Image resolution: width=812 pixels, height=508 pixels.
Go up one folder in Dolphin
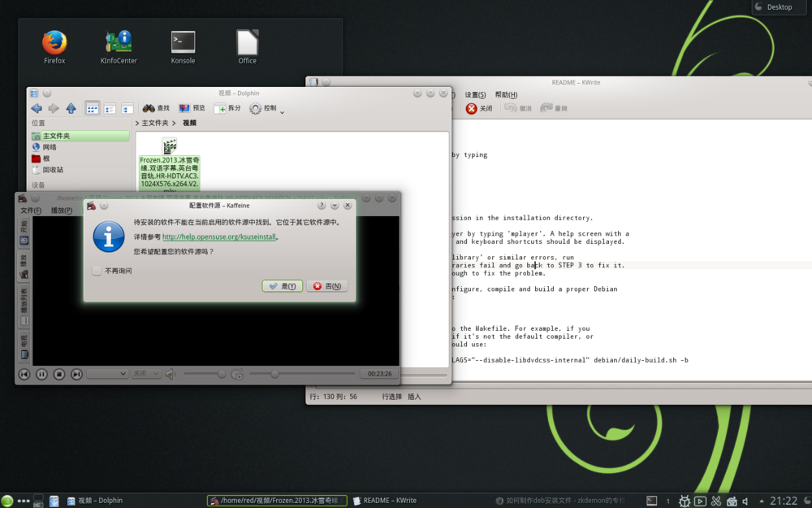click(x=71, y=108)
